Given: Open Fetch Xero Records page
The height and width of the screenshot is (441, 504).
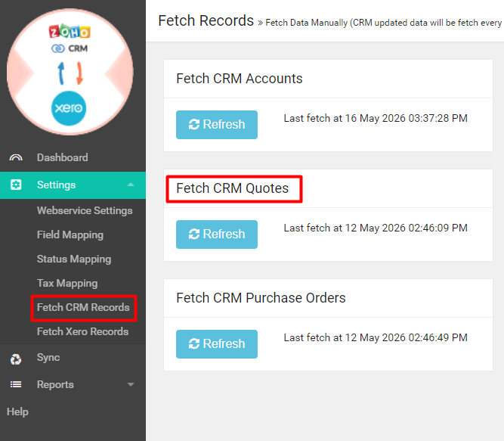Looking at the screenshot, I should (82, 331).
